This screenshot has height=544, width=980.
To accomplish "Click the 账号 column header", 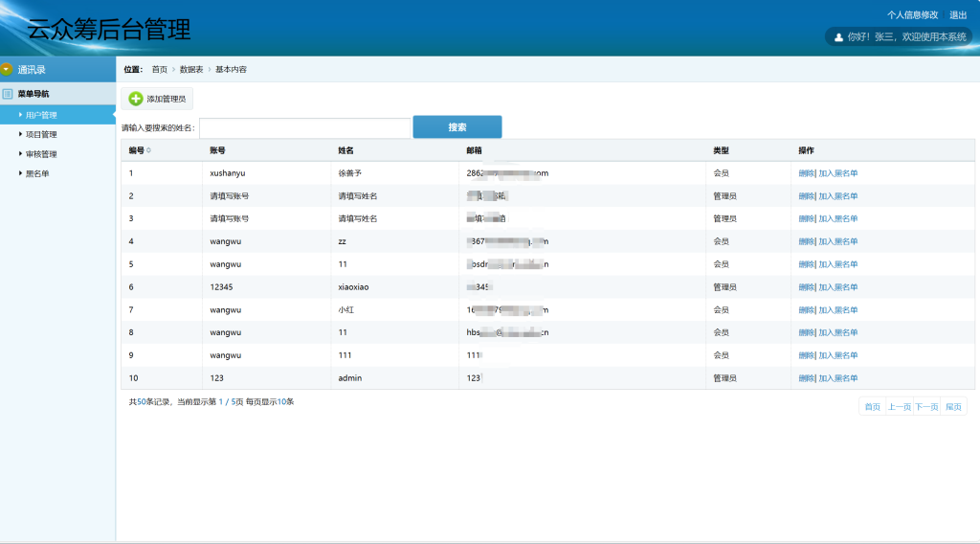I will coord(217,150).
